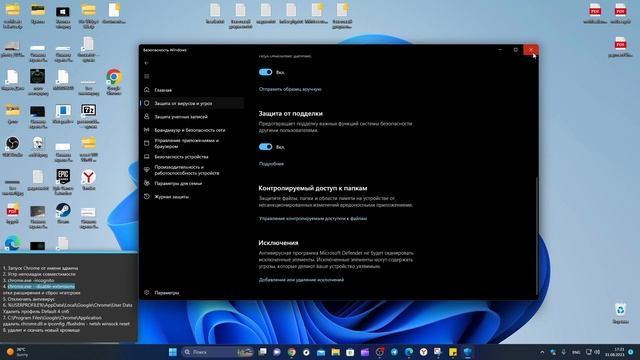The width and height of the screenshot is (640, 360).
Task: Open Управление контролируемым доступом к файлам link
Action: tap(313, 218)
